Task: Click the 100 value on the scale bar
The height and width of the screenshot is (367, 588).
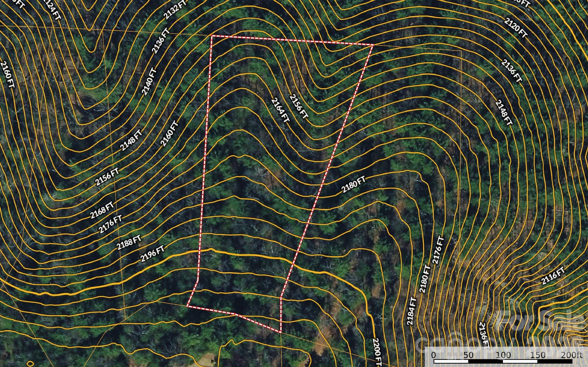Action: pos(504,355)
